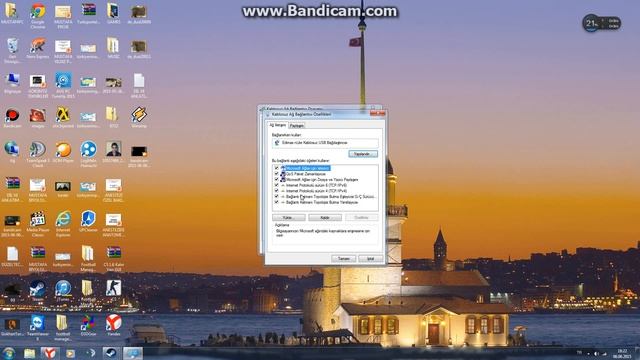The width and height of the screenshot is (640, 360).
Task: Click the Kaldır button
Action: pos(325,218)
